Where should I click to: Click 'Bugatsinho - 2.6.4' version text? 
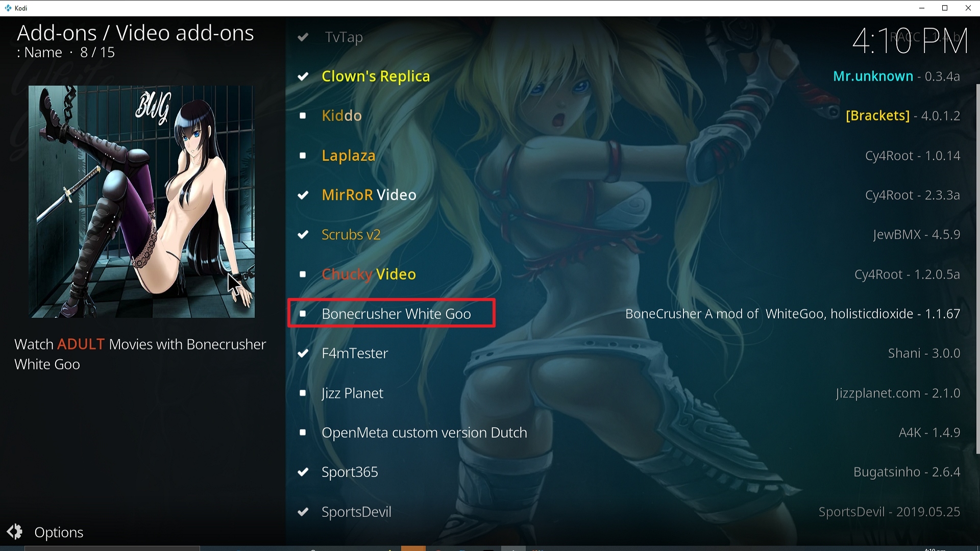click(x=906, y=472)
